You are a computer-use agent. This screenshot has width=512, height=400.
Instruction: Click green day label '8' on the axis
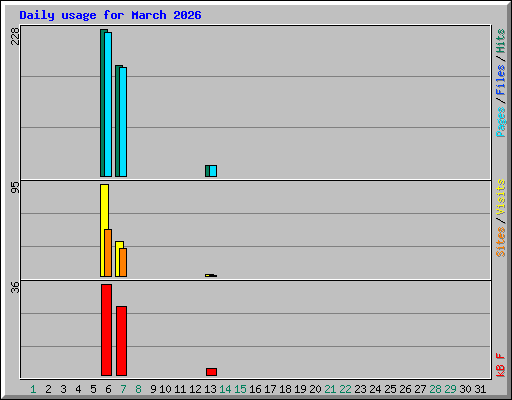pyautogui.click(x=138, y=389)
